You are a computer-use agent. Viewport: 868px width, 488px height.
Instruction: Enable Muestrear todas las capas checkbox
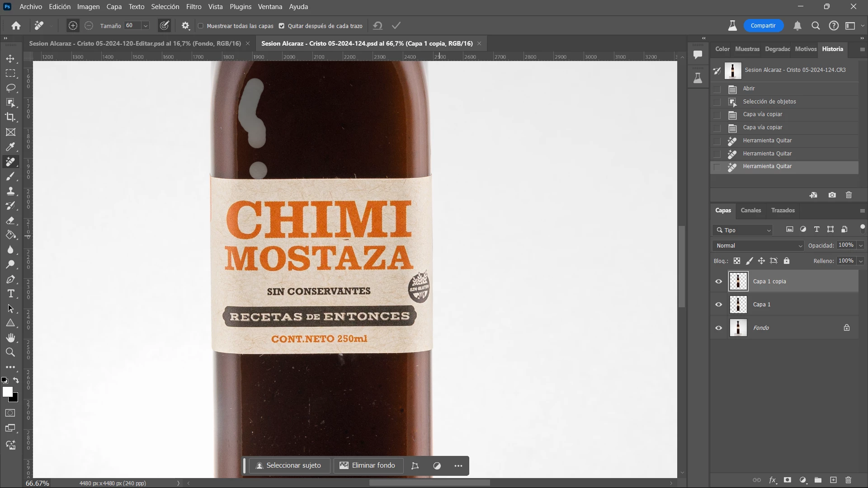[x=201, y=26]
